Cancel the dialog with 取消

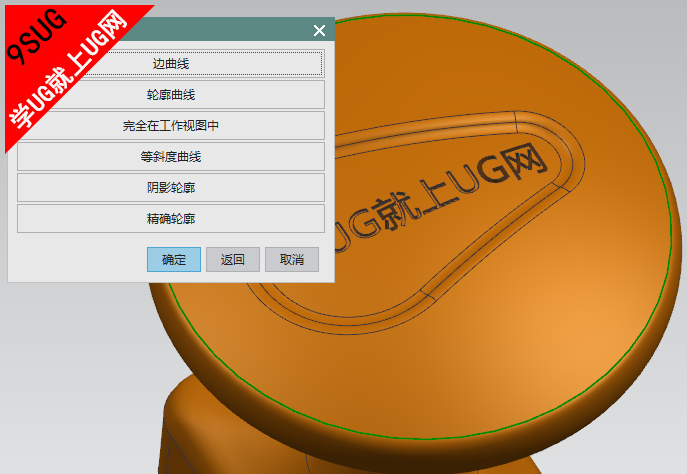[292, 259]
